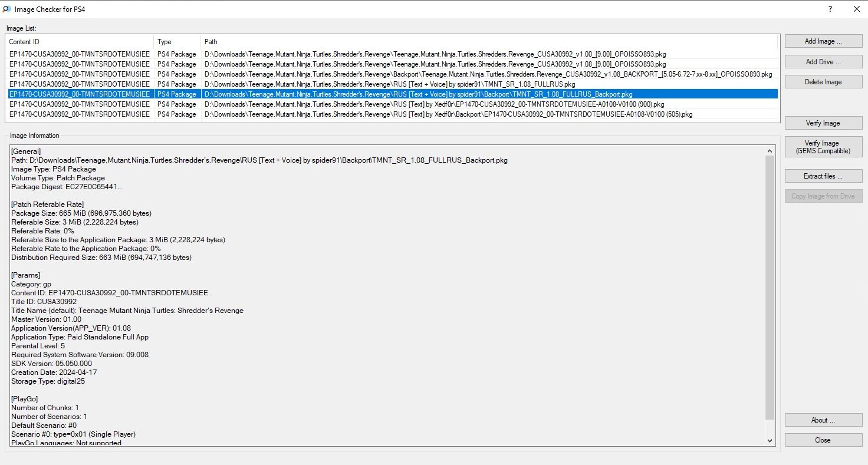Select the TMNT_SR_1.08_FULLRUS_Backport.pkg highlighted row

coord(392,94)
